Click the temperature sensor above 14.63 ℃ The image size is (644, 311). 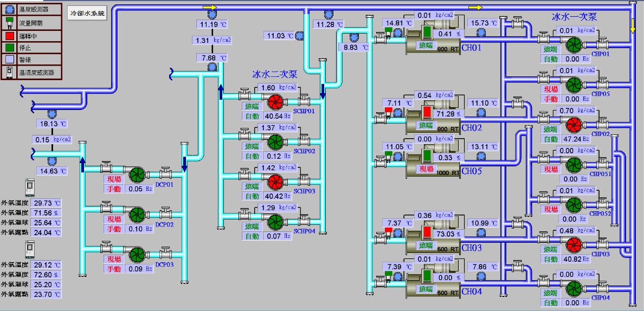[x=51, y=161]
